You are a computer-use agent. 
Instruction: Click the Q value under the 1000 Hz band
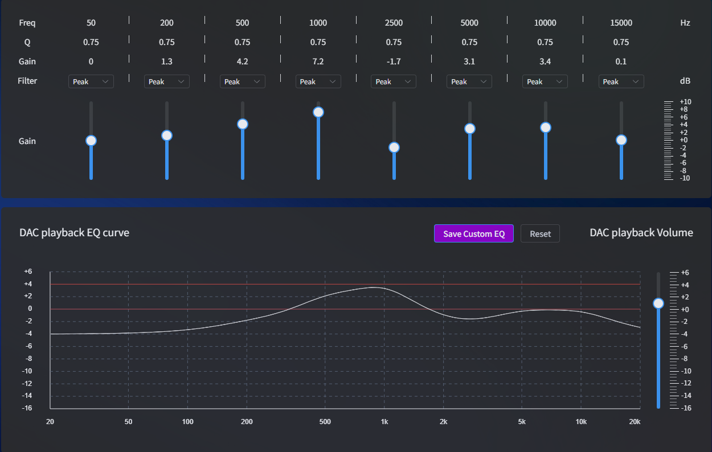pyautogui.click(x=318, y=42)
